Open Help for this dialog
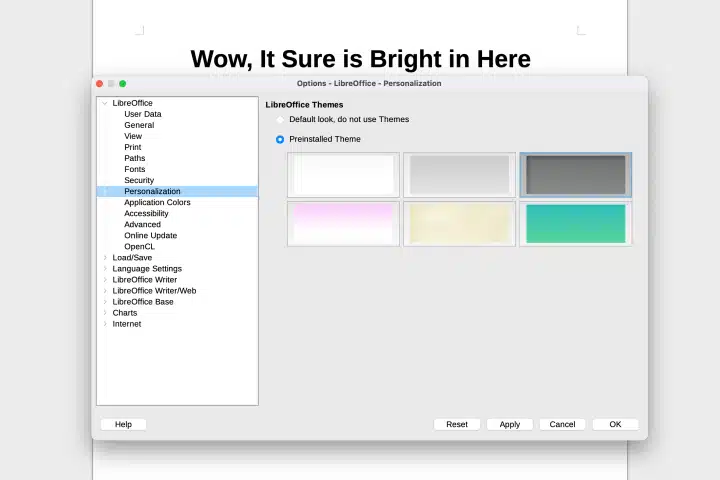 tap(123, 424)
